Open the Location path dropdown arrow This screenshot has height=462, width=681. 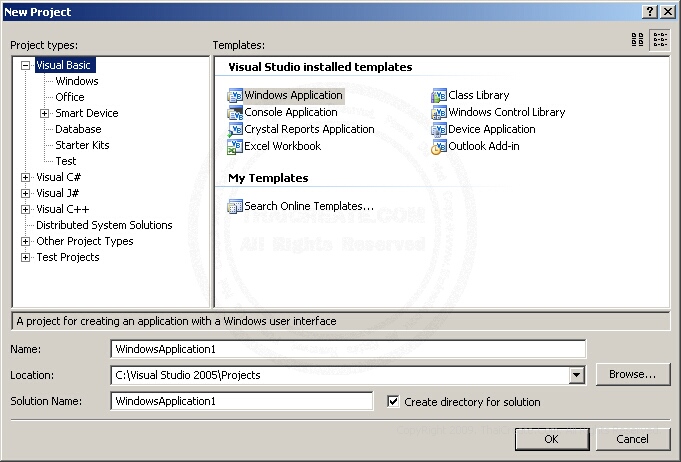coord(577,375)
